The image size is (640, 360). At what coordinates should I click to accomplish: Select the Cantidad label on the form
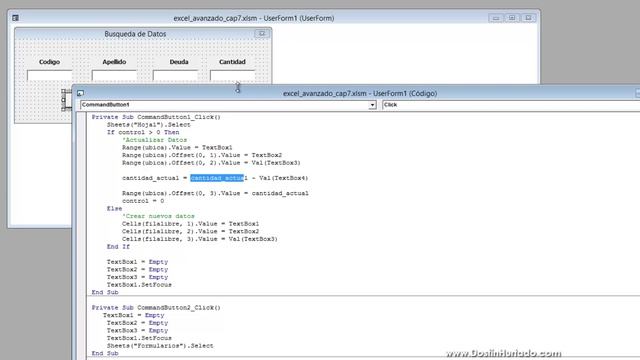pos(232,62)
